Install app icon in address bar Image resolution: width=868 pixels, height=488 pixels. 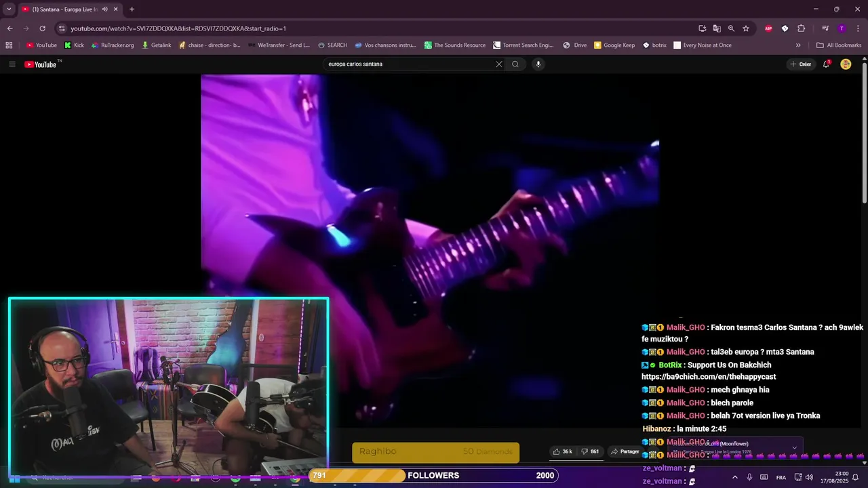pyautogui.click(x=703, y=28)
